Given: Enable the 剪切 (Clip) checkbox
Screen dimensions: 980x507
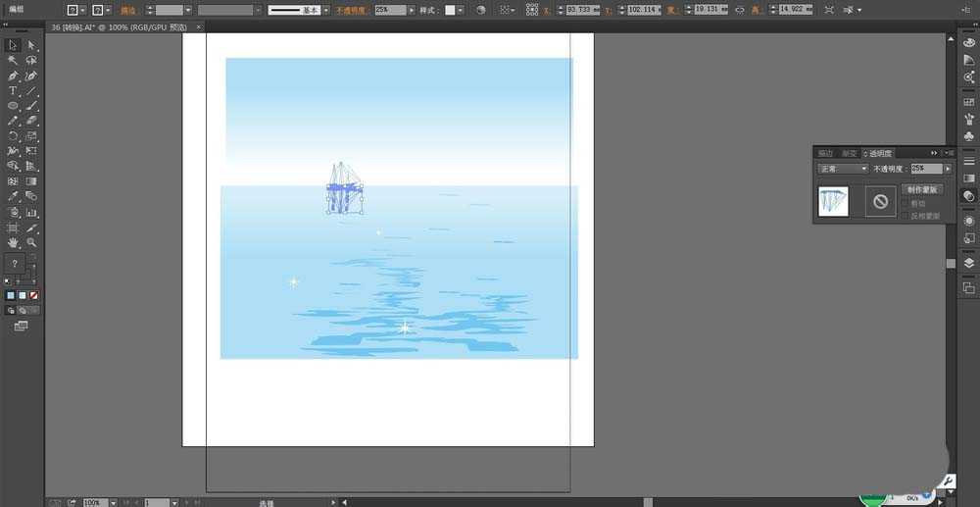Looking at the screenshot, I should 905,204.
